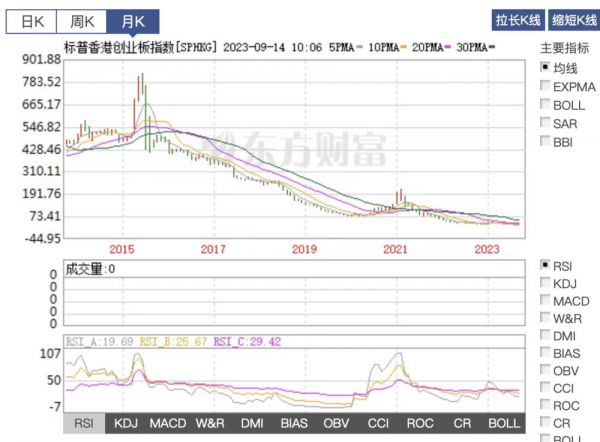Image resolution: width=600 pixels, height=442 pixels.
Task: Open the KDJ tab in the bottom bar
Action: tap(126, 424)
